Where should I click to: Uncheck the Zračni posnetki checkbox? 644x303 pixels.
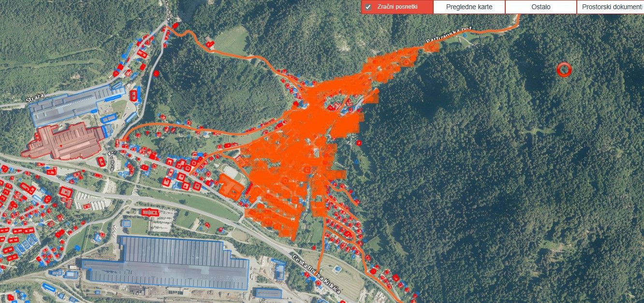pos(368,7)
